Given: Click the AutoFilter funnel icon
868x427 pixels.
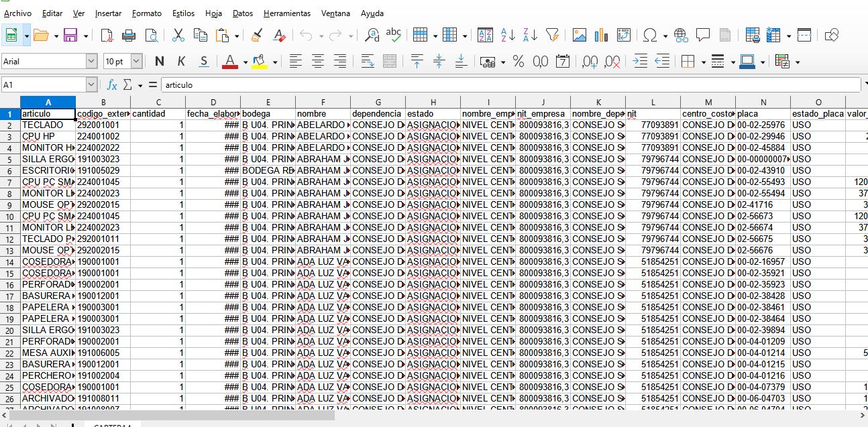Looking at the screenshot, I should click(x=552, y=36).
